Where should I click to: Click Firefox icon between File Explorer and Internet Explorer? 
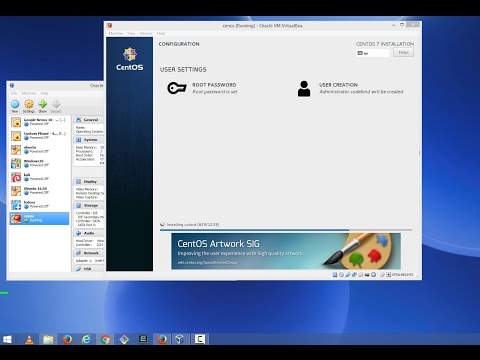(67, 339)
